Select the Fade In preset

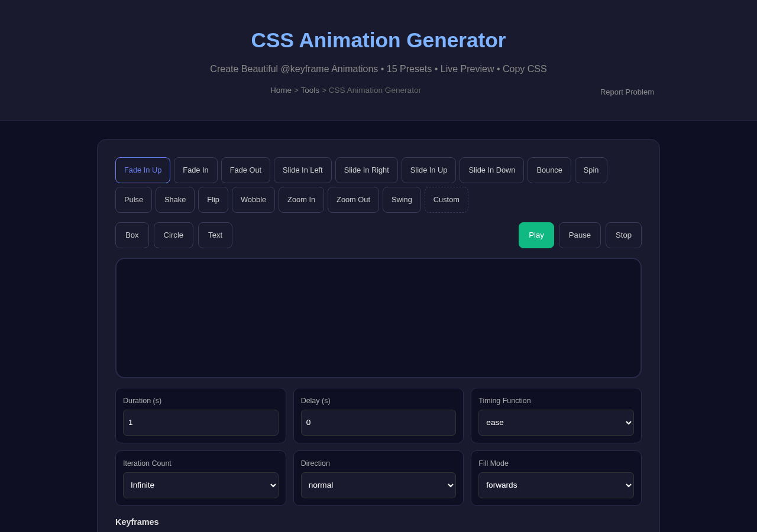196,170
